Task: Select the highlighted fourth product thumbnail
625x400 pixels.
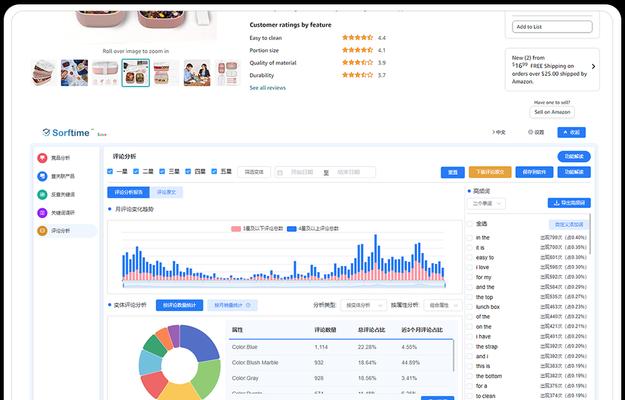Action: tap(136, 73)
